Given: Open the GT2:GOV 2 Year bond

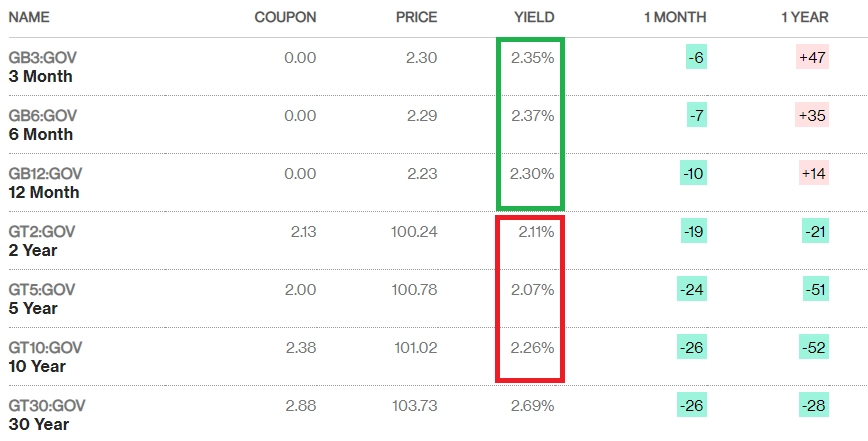Looking at the screenshot, I should click(42, 241).
